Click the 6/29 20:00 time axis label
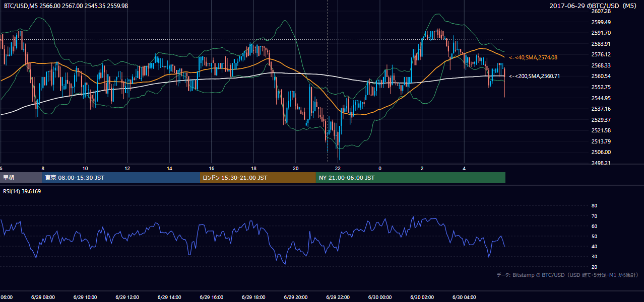644x302 pixels. tap(295, 297)
